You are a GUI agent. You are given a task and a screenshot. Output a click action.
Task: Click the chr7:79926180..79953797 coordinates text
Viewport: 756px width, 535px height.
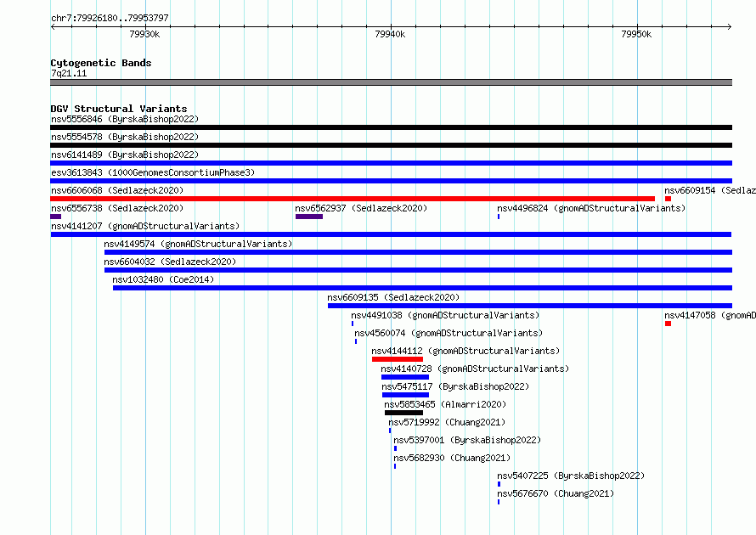pos(110,18)
